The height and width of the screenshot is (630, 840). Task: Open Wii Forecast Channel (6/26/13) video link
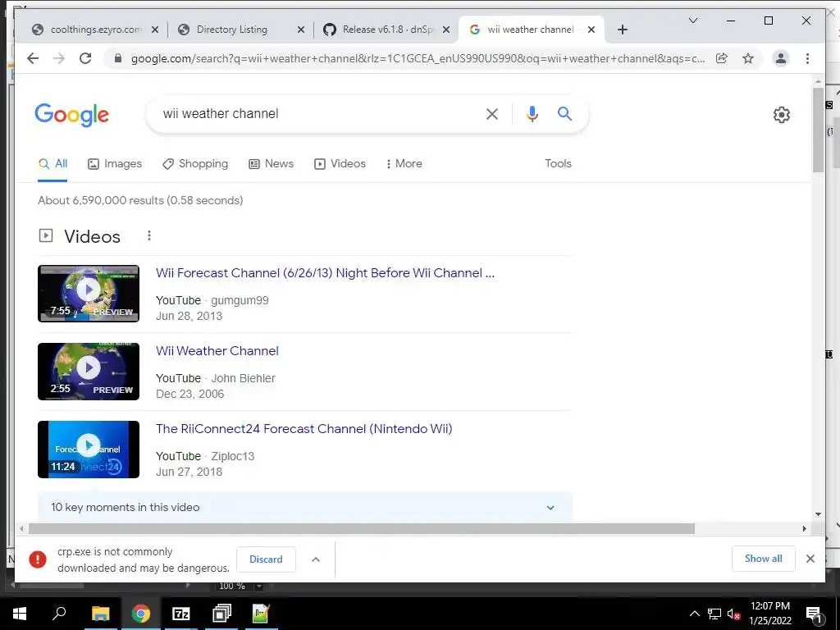tap(325, 273)
